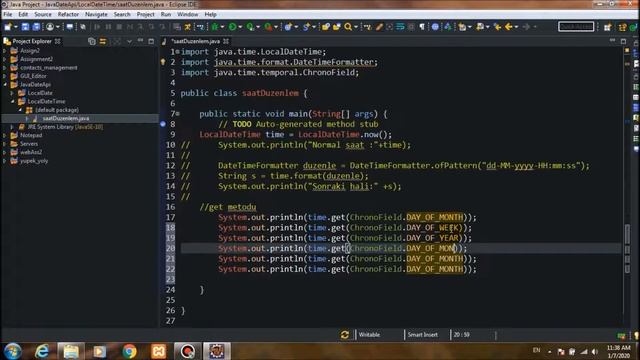Open the Edit menu
This screenshot has height=360, width=640.
(x=23, y=14)
